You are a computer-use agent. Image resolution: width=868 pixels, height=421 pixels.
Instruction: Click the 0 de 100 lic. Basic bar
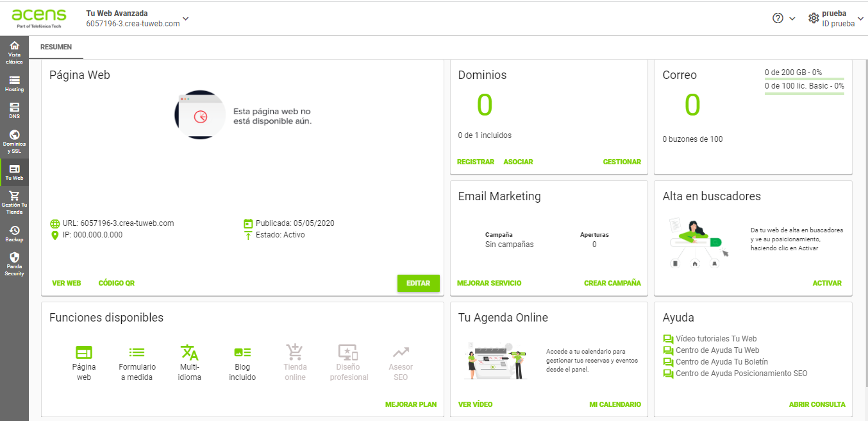[x=805, y=93]
